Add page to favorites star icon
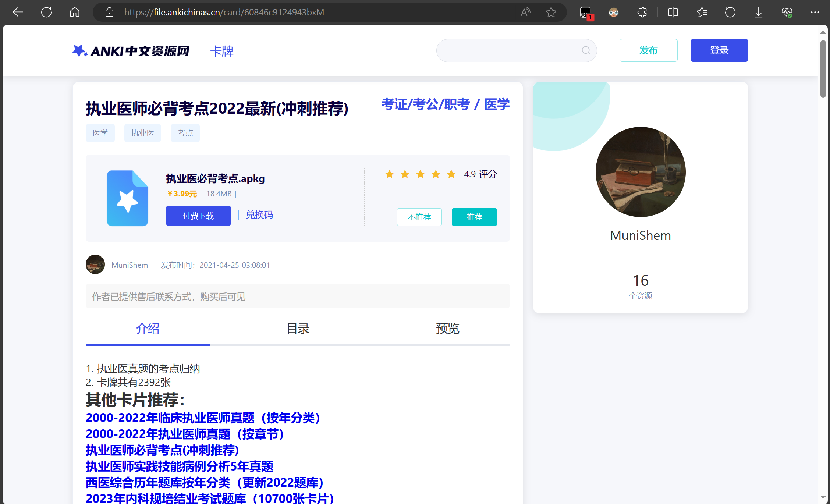The height and width of the screenshot is (504, 830). 551,12
